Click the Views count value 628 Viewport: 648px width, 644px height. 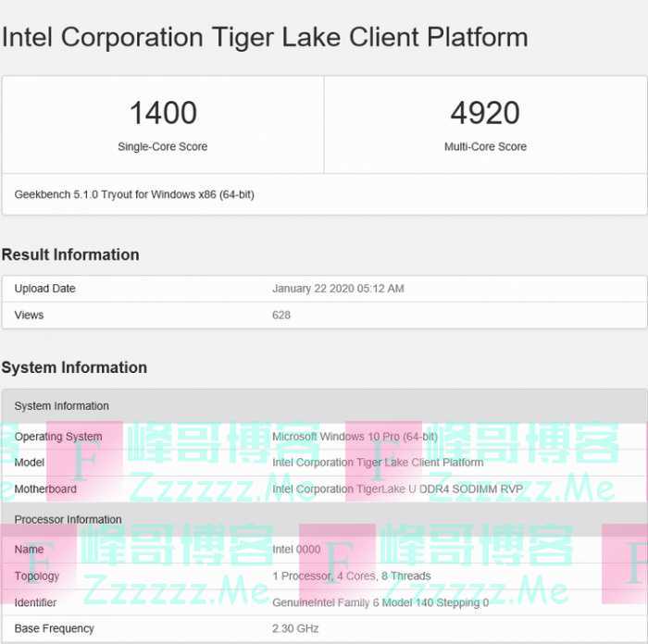[x=281, y=315]
